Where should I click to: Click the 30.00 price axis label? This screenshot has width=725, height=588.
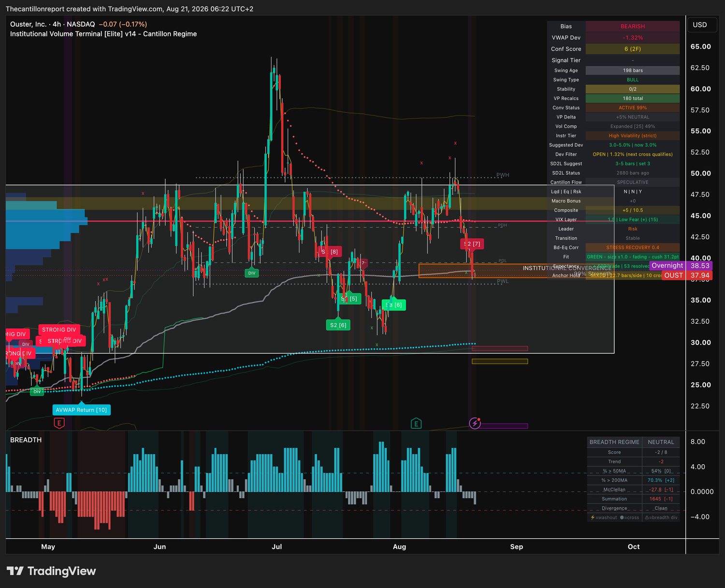click(x=700, y=343)
